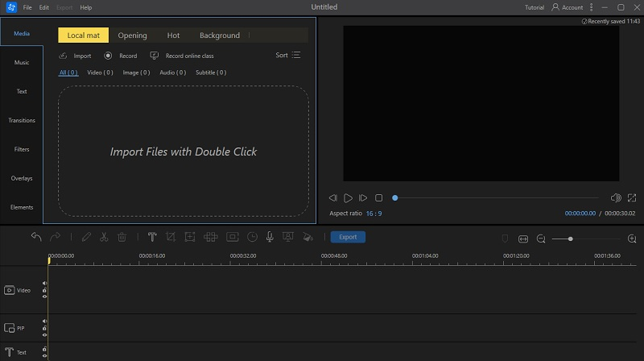Click the Duration clock icon
Viewport: 644px width, 361px height.
[x=252, y=237]
